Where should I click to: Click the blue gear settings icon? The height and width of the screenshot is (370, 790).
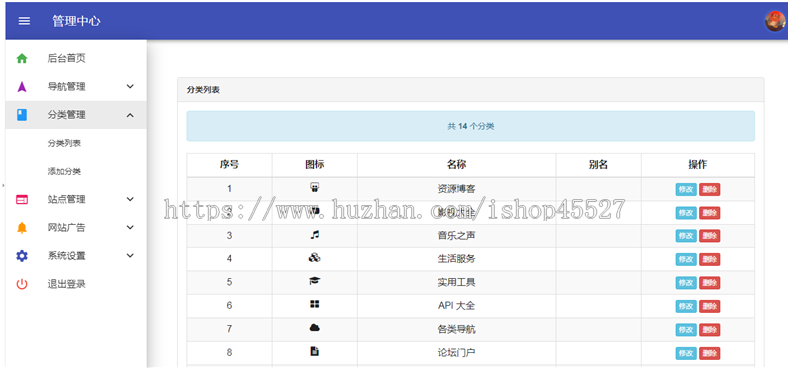click(x=22, y=256)
